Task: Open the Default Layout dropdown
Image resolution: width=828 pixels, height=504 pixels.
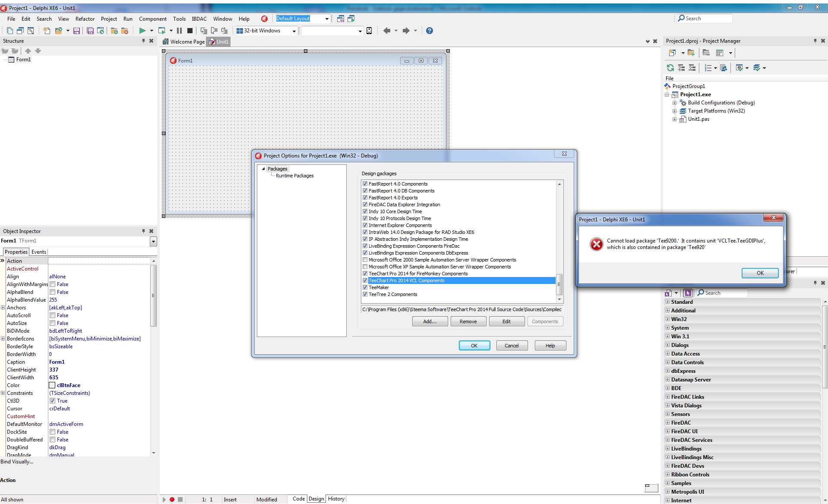Action: coord(327,19)
